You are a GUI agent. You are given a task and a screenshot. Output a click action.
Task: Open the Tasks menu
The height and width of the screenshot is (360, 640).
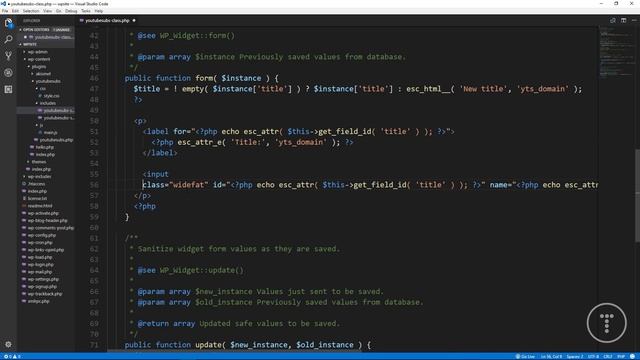86,11
